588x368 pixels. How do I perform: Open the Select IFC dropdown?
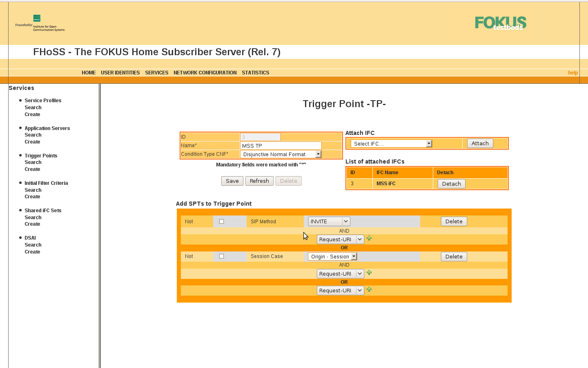click(391, 144)
